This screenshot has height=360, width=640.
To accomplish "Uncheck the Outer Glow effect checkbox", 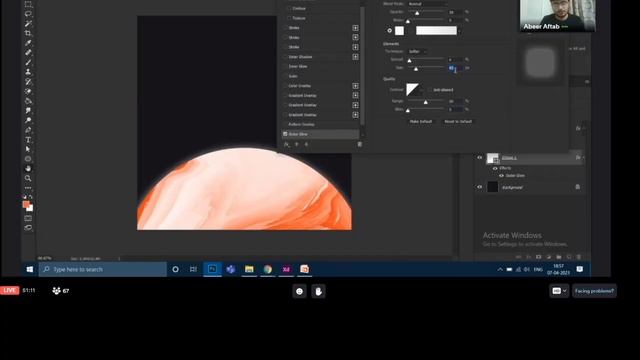I will coord(285,134).
